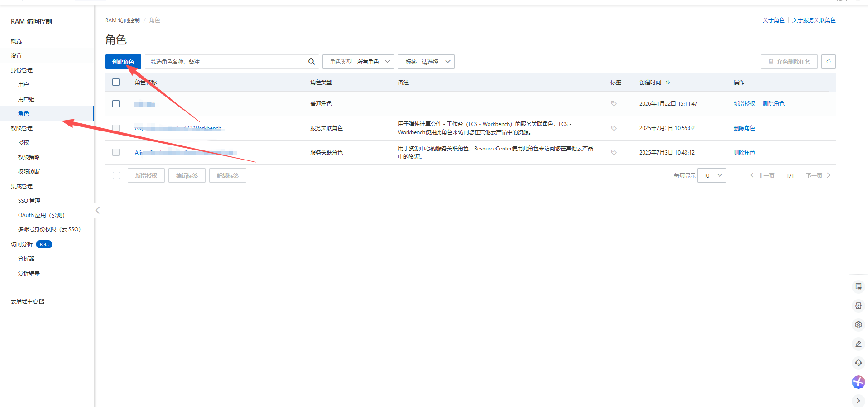This screenshot has width=868, height=407.
Task: Click the headset customer support icon
Action: pyautogui.click(x=858, y=363)
